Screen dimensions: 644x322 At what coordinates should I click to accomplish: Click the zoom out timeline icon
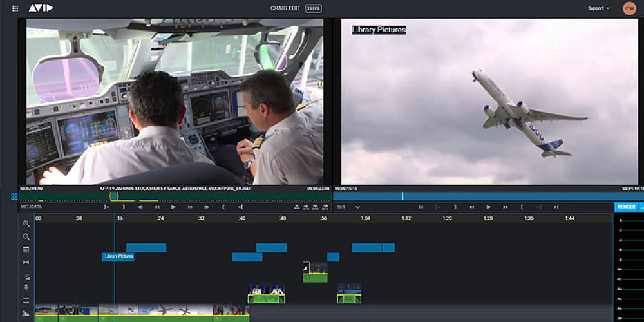point(26,236)
